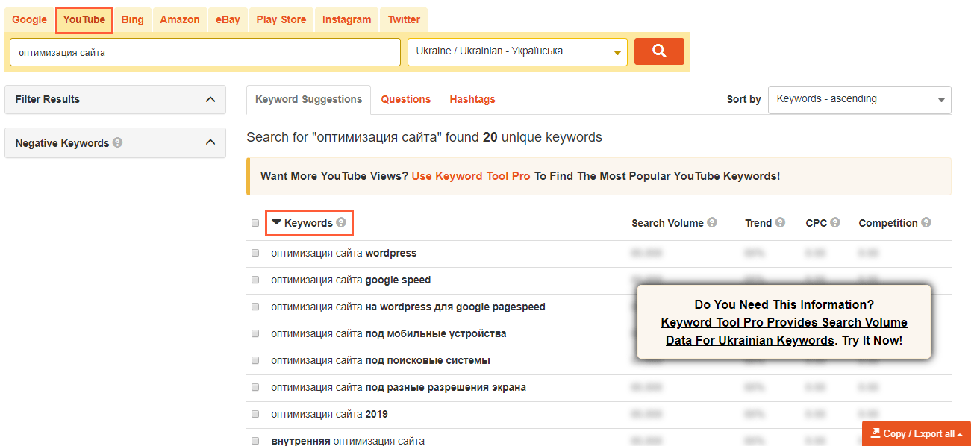Click help icon next to Negative Keywords
This screenshot has width=980, height=446.
[x=118, y=143]
